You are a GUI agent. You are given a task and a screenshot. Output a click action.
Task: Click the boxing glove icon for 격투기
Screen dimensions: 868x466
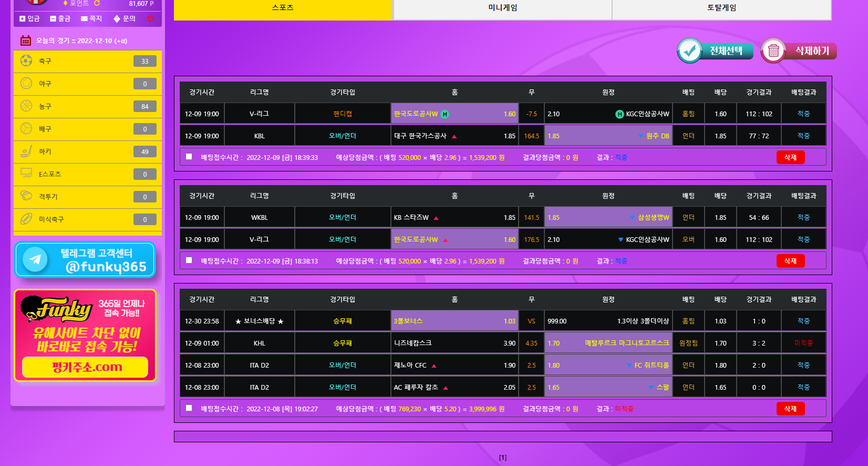pos(26,196)
